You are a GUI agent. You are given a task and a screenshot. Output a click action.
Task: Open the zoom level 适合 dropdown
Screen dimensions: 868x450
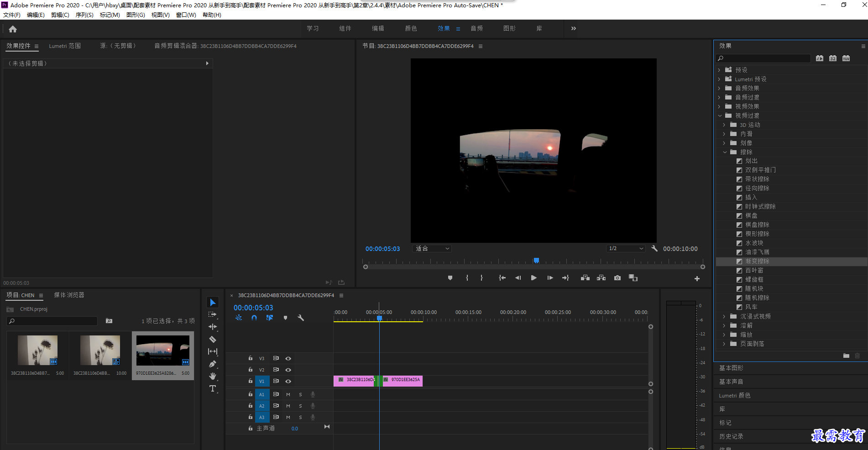[x=432, y=249]
